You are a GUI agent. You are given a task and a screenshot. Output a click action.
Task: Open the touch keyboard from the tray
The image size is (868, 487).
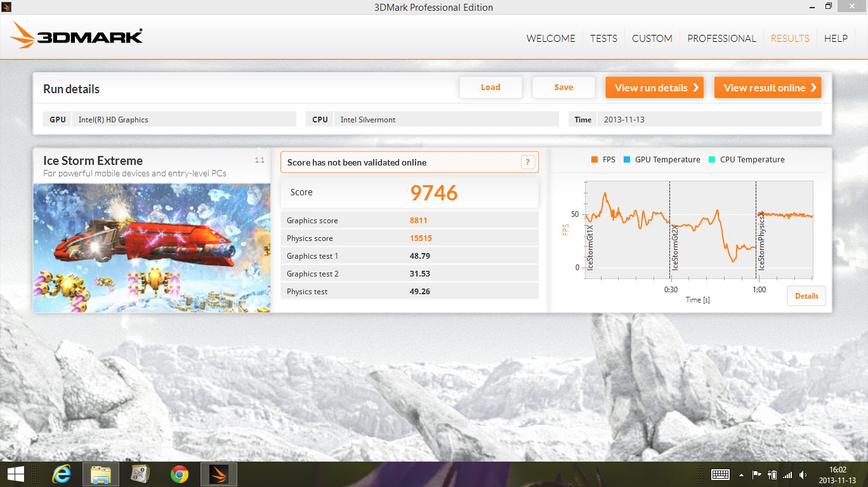[720, 474]
